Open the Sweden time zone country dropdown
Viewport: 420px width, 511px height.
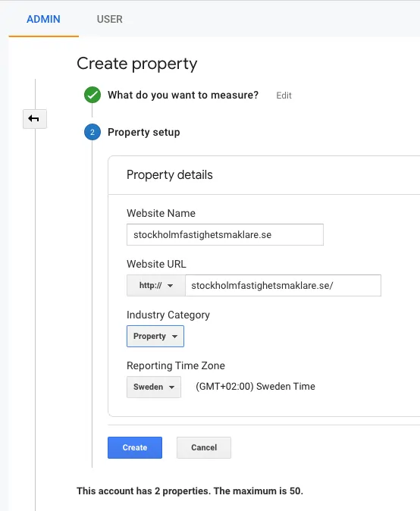point(154,387)
